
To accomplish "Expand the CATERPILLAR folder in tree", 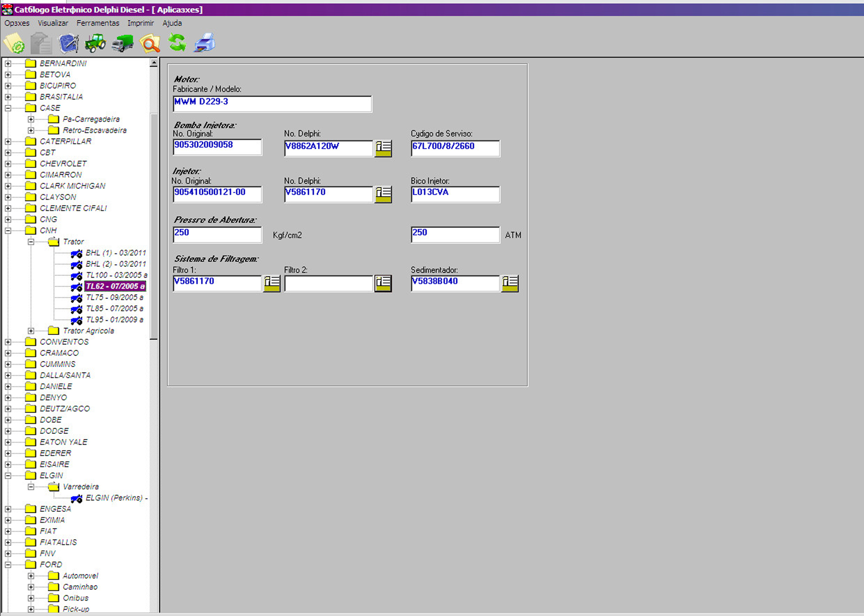I will coord(8,142).
